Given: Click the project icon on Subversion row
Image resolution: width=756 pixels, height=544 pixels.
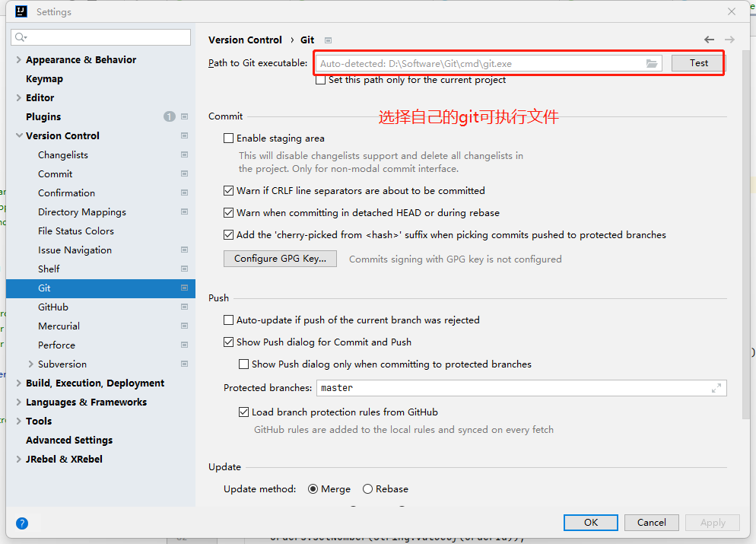Looking at the screenshot, I should (184, 364).
